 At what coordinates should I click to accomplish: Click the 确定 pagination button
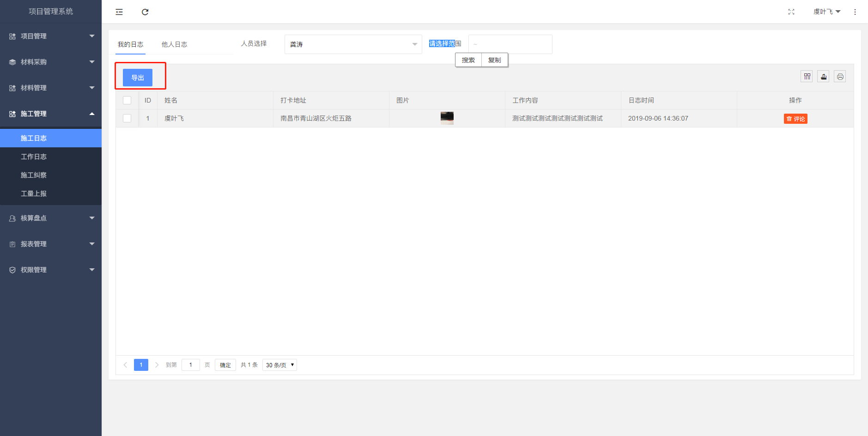[x=225, y=365]
